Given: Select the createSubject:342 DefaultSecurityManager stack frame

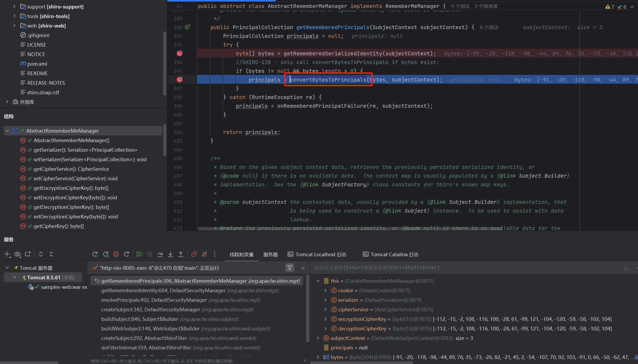Looking at the screenshot, I should click(x=151, y=309).
